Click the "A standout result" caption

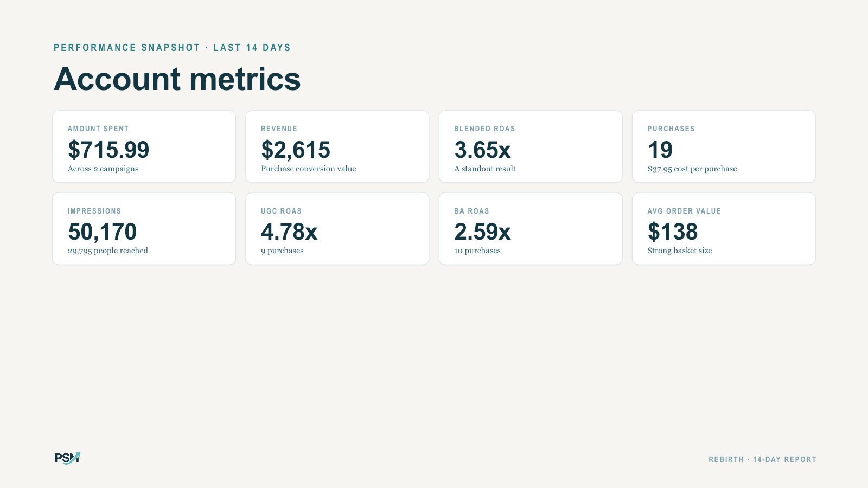pyautogui.click(x=485, y=169)
